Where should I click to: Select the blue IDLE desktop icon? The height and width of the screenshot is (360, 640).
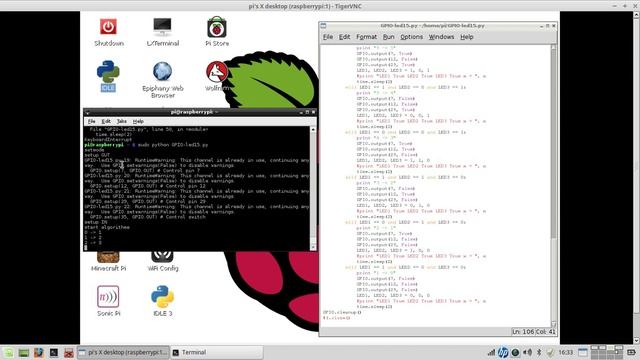click(x=108, y=76)
